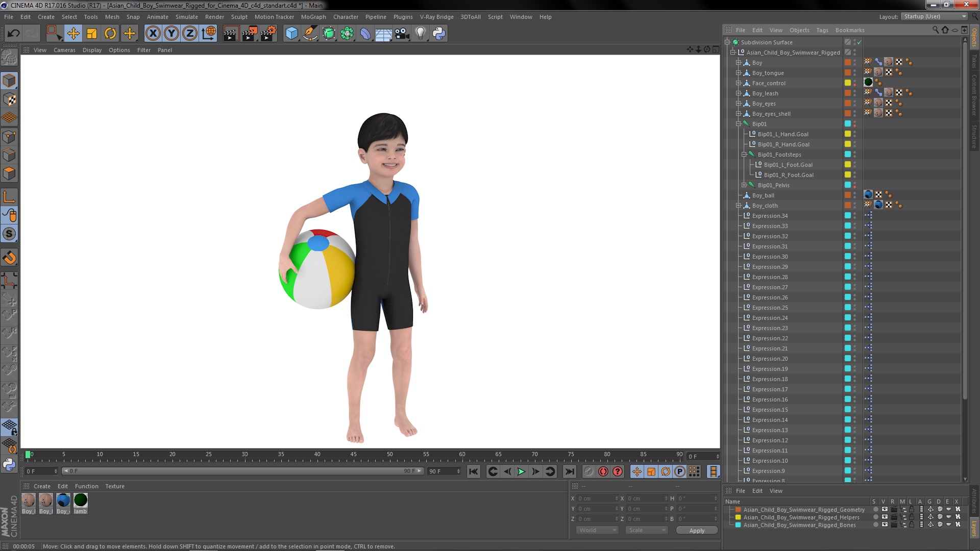Viewport: 980px width, 551px height.
Task: Activate the Rotate tool in top toolbar
Action: (x=110, y=34)
